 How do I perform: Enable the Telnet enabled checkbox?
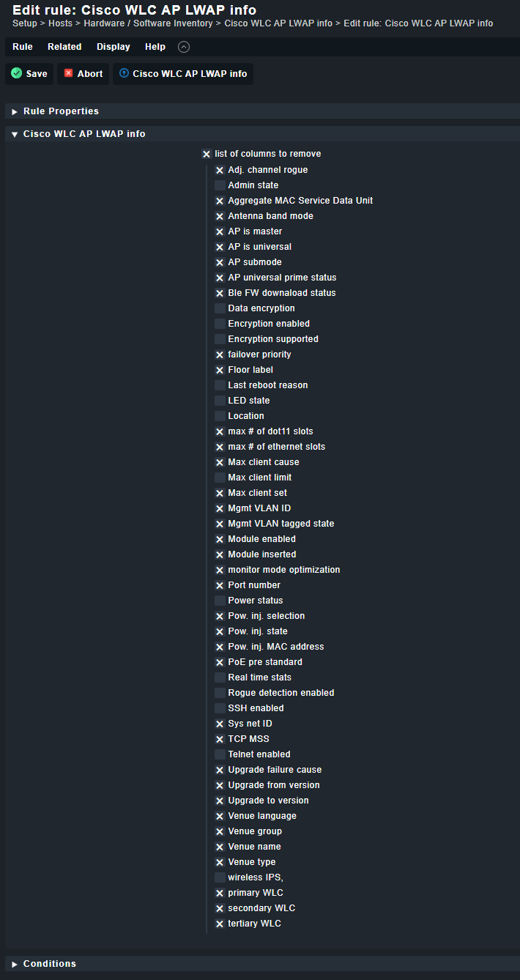(220, 754)
